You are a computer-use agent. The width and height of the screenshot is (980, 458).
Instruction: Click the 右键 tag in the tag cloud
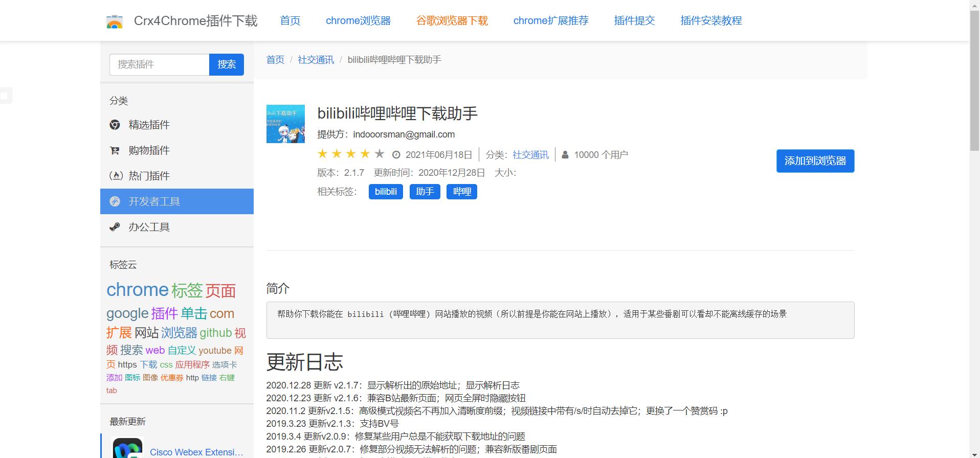(x=227, y=378)
